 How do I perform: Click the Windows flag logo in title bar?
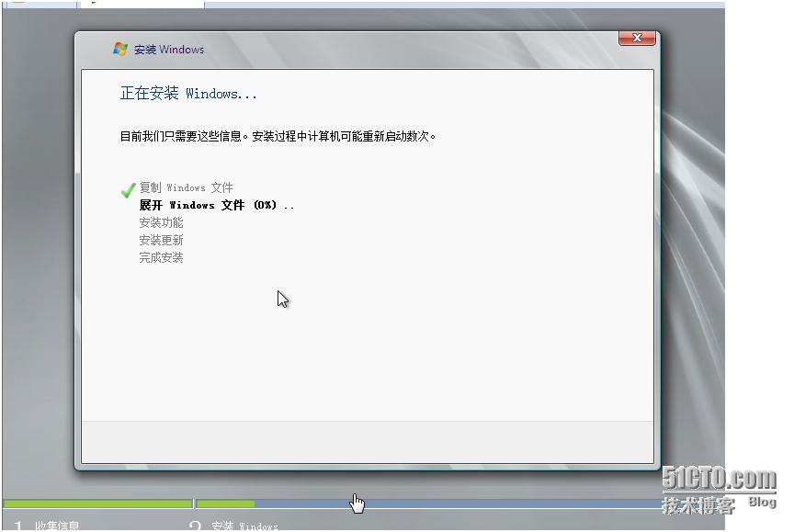[x=120, y=49]
